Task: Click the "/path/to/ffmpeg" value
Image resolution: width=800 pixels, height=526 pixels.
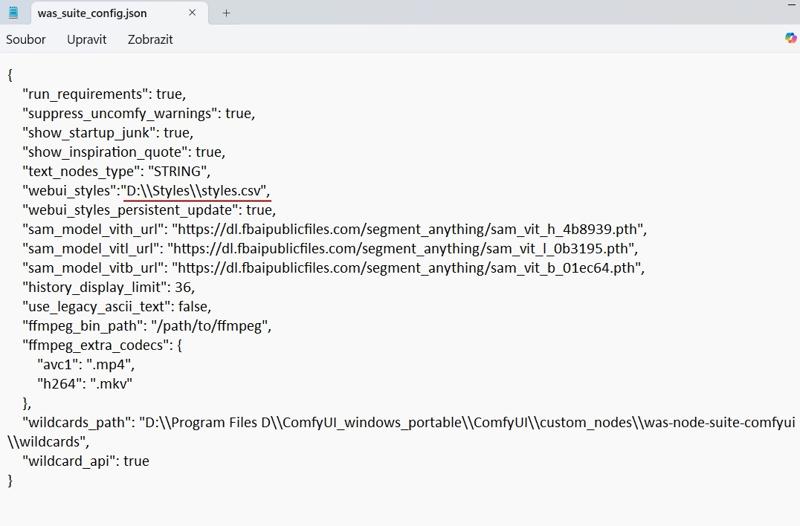Action: [209, 326]
